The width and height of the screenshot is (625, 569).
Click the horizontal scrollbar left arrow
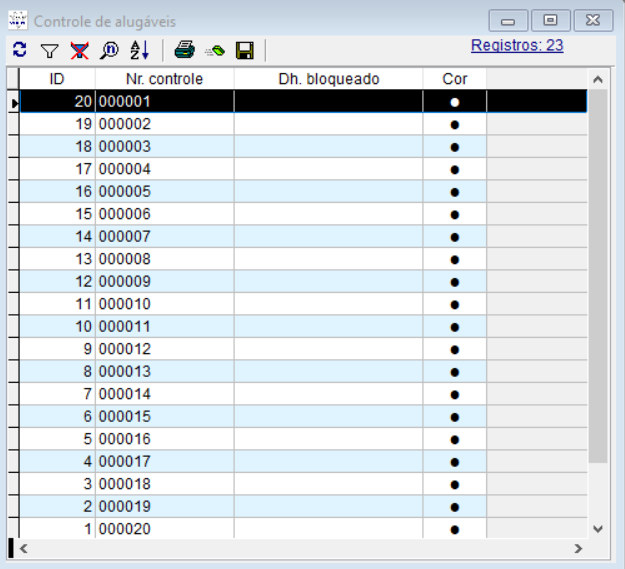click(24, 549)
